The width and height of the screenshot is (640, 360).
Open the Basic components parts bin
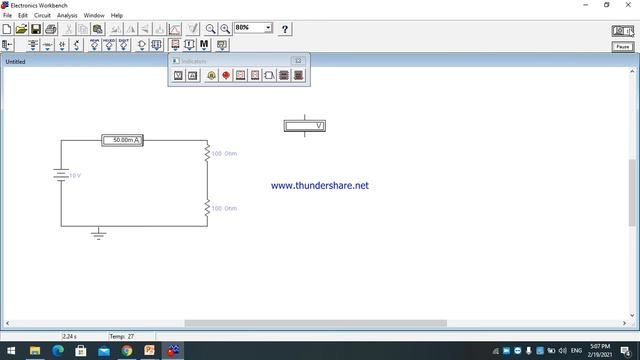coord(47,45)
